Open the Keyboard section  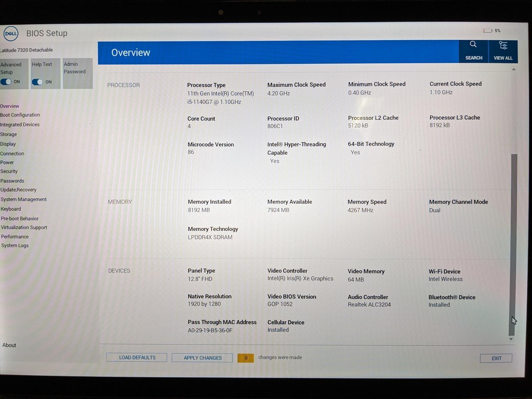pyautogui.click(x=11, y=209)
